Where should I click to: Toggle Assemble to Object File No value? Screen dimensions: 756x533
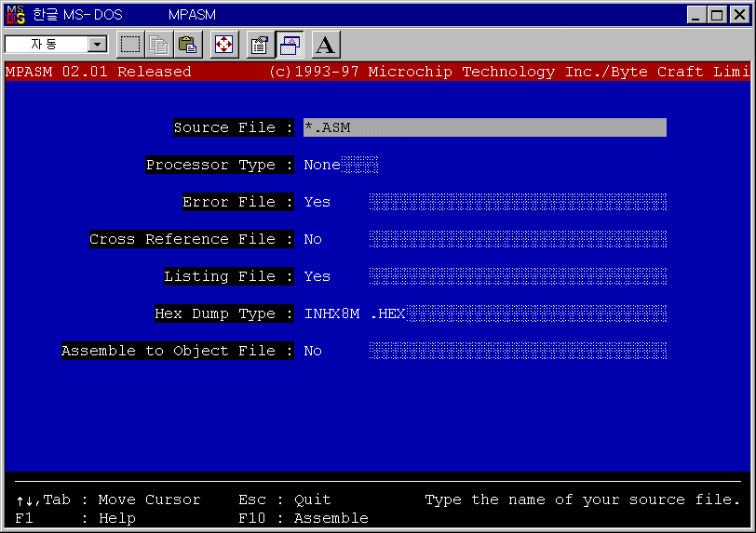(313, 351)
